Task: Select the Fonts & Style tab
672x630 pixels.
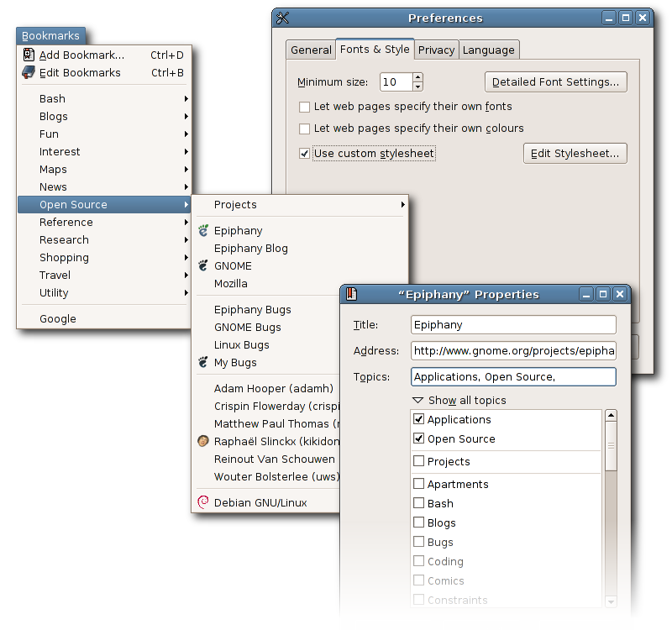Action: [x=375, y=49]
